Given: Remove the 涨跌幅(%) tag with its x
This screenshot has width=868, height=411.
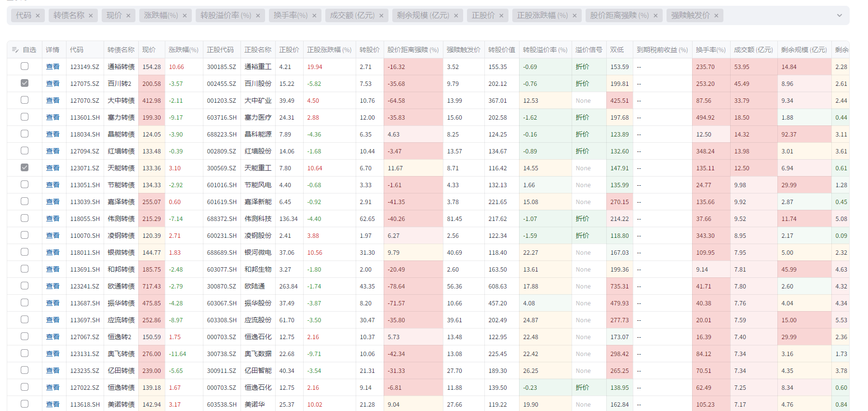Looking at the screenshot, I should tap(185, 16).
